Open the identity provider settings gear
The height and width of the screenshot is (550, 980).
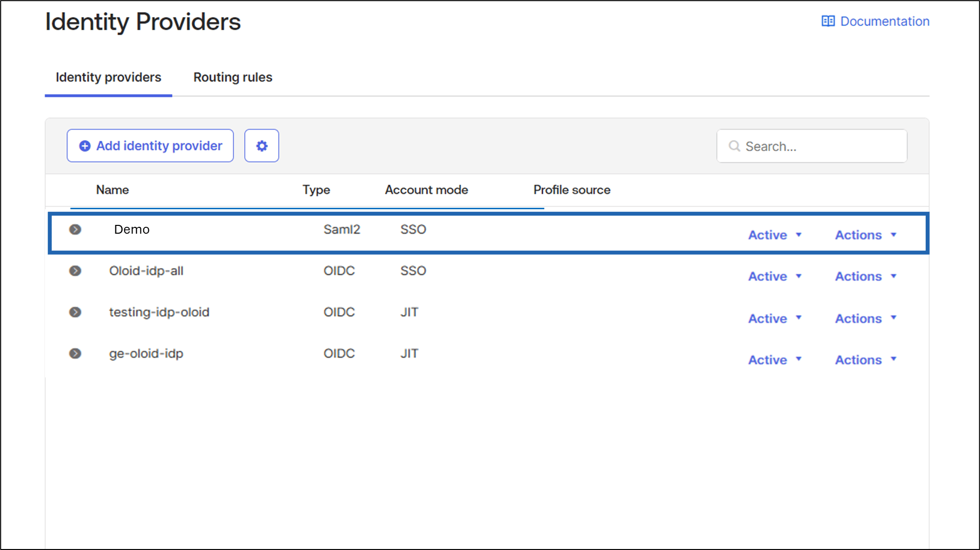(262, 146)
